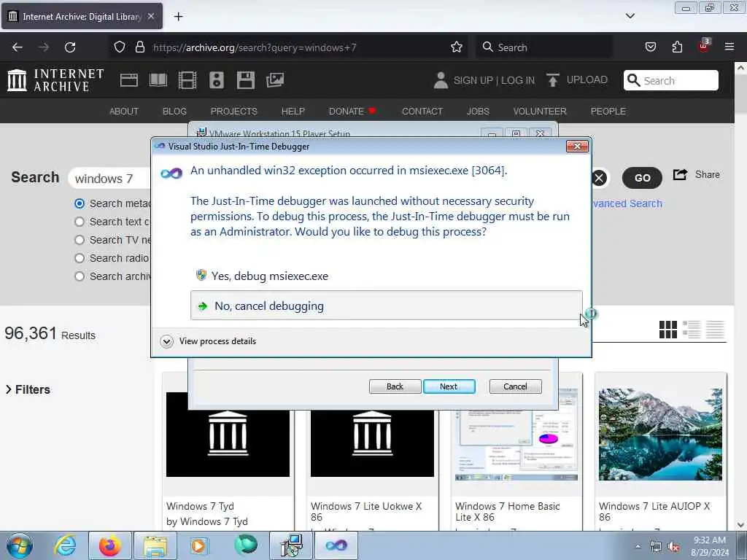747x560 pixels.
Task: Show hidden system tray icons arrow
Action: point(638,546)
